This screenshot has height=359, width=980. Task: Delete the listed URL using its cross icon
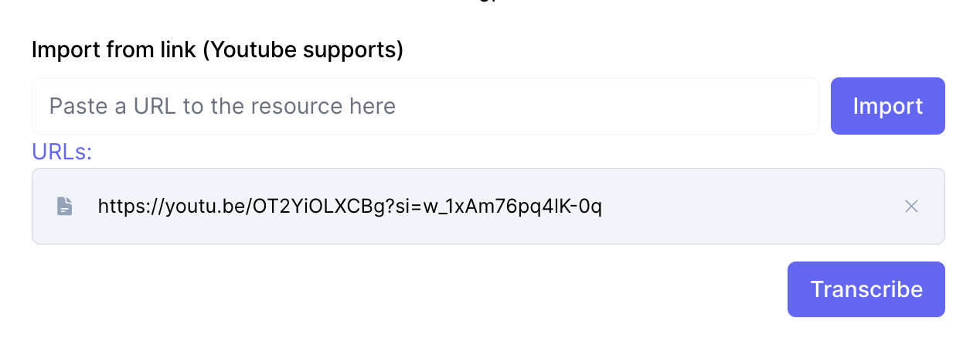[912, 207]
